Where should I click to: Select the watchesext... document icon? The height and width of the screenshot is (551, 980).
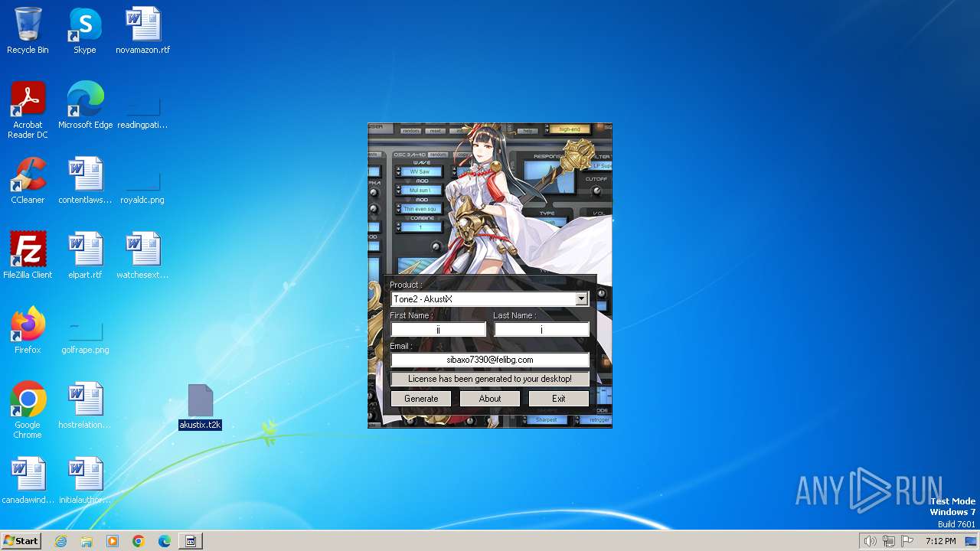[x=142, y=256]
